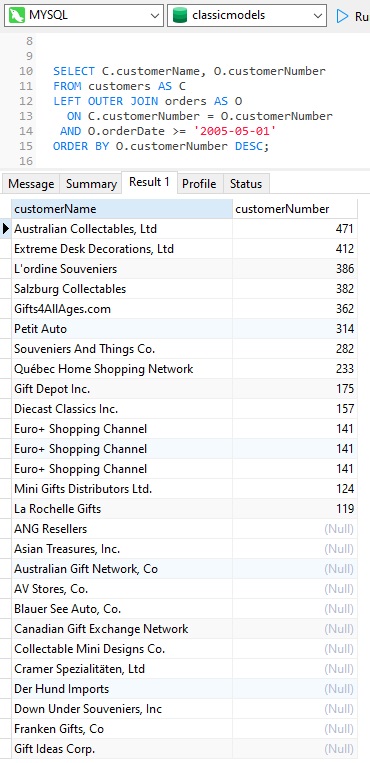Select Mini Gifts Distributors Ltd. cell
The width and height of the screenshot is (370, 763).
[122, 489]
